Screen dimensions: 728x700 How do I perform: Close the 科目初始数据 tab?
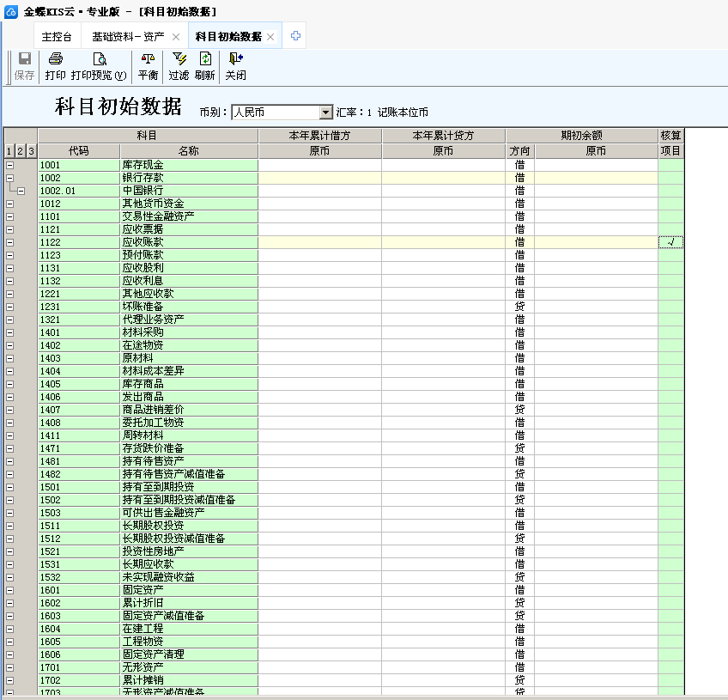(x=270, y=37)
